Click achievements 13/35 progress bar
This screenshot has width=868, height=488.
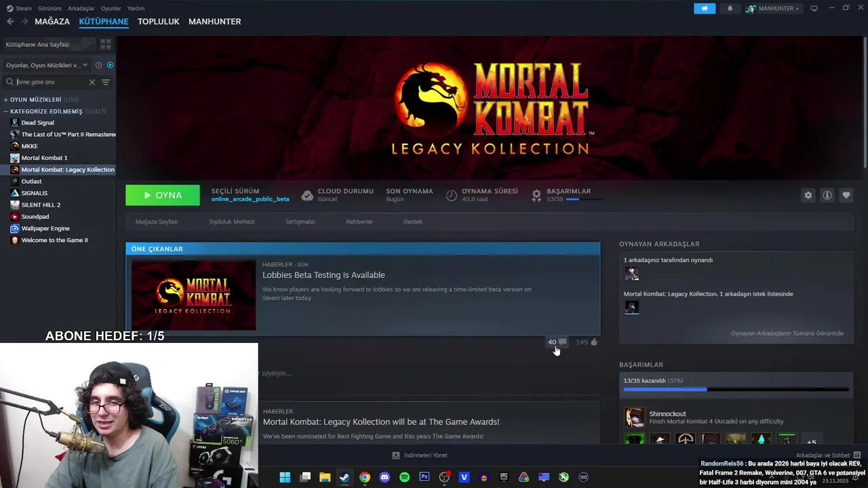(736, 390)
